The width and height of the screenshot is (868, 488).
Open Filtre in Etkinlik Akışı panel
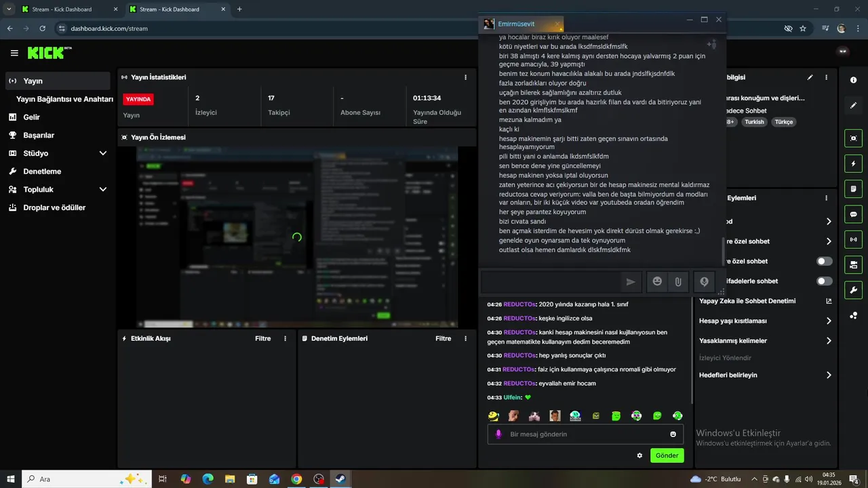pyautogui.click(x=262, y=338)
